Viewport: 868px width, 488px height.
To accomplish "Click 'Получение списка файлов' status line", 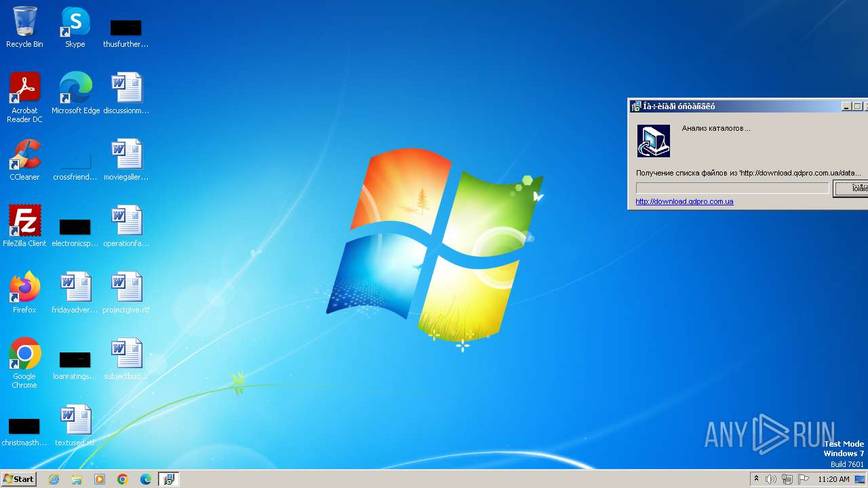I will click(x=749, y=173).
